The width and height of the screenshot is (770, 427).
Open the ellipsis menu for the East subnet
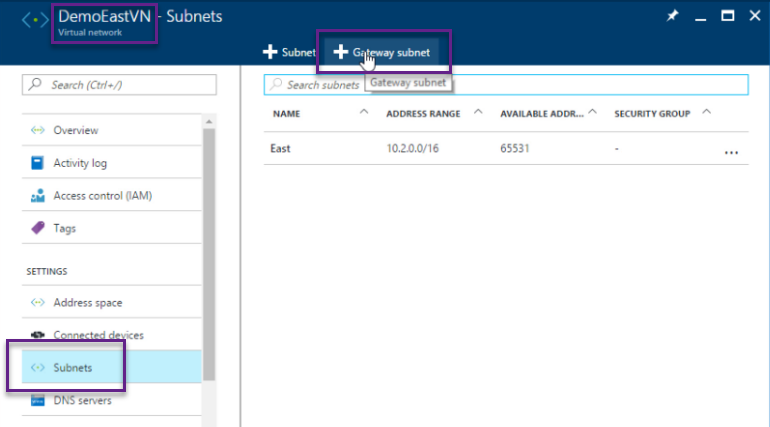click(731, 152)
